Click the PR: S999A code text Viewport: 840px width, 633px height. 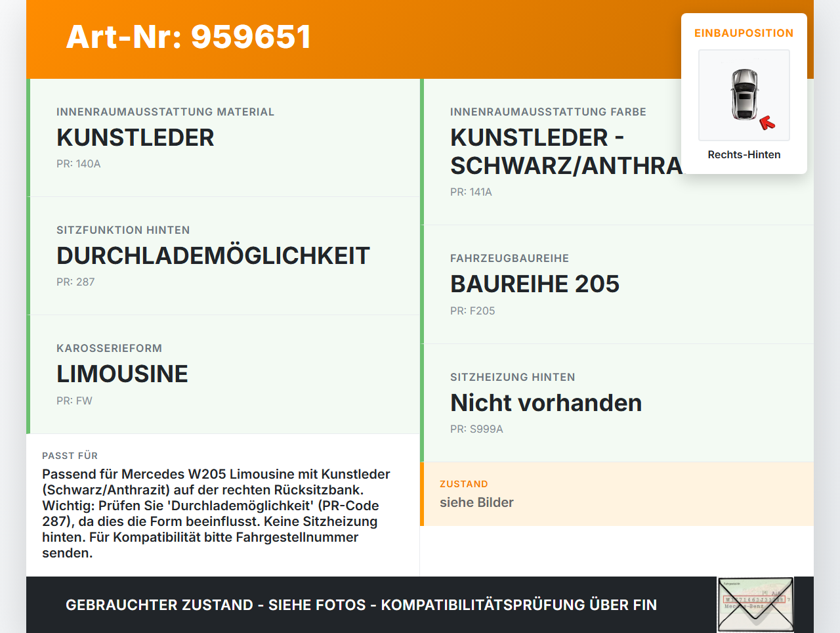click(x=476, y=429)
